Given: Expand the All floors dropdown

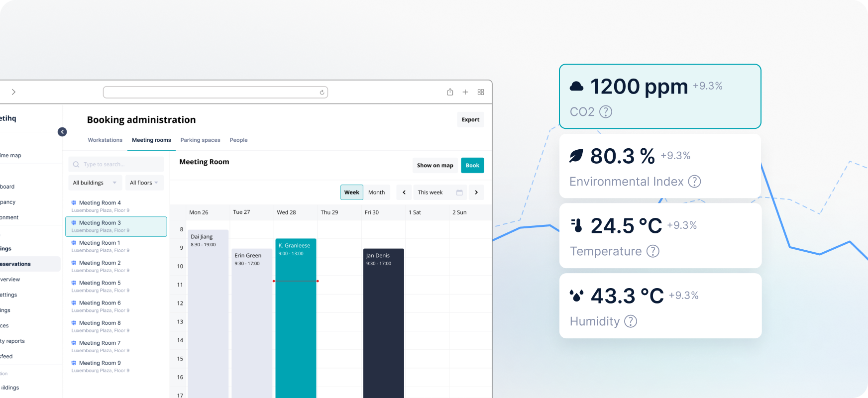Looking at the screenshot, I should click(x=144, y=183).
